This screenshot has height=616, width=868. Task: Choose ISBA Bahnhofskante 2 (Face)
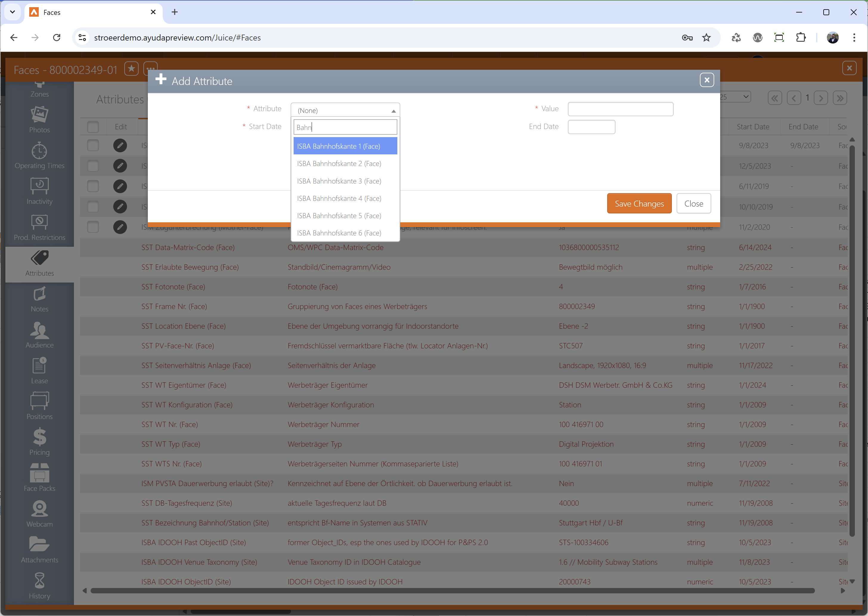coord(345,164)
